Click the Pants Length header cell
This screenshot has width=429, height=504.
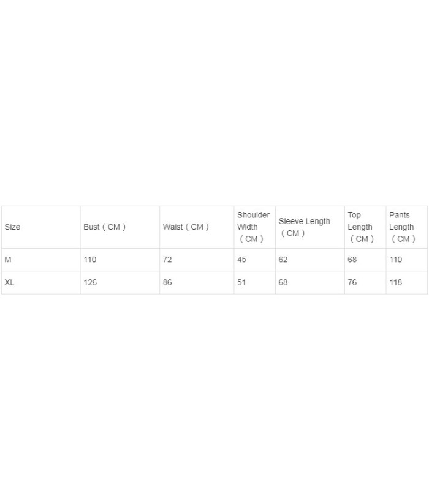(407, 227)
